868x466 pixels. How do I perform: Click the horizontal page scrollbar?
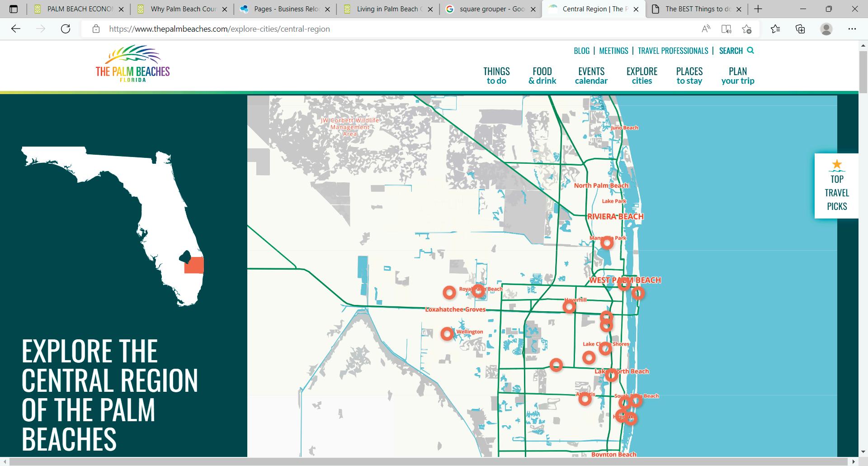tap(429, 462)
